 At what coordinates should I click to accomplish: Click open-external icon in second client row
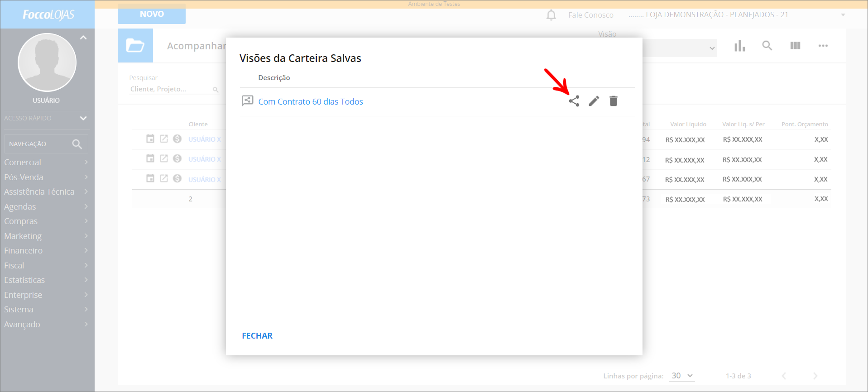164,158
